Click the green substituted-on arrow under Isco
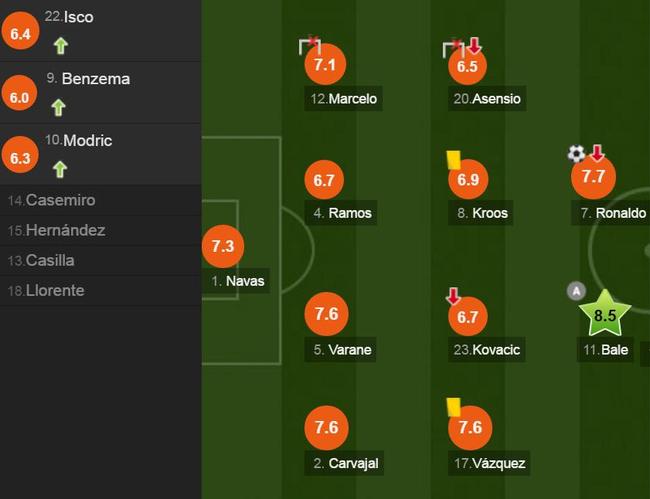Image resolution: width=650 pixels, height=499 pixels. [61, 46]
